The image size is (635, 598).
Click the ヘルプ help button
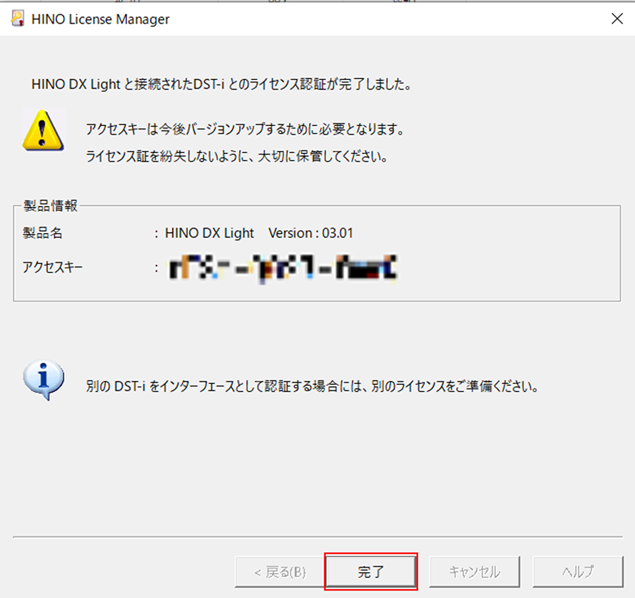pyautogui.click(x=578, y=572)
